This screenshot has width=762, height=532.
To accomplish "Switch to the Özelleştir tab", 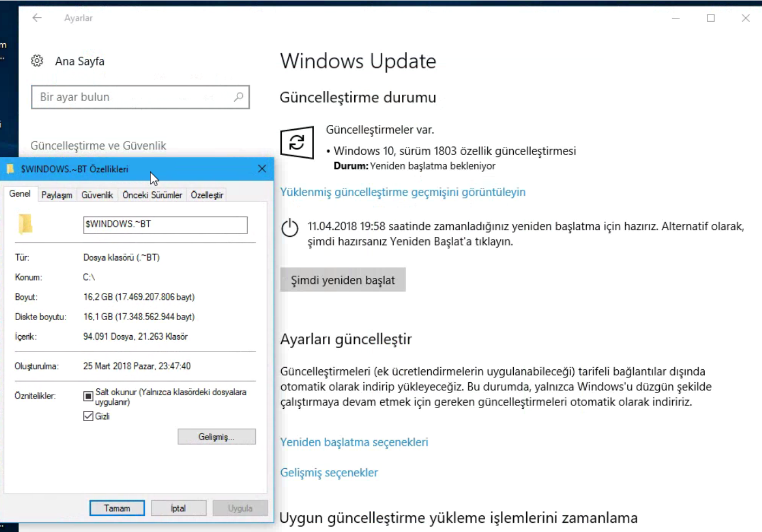I will [207, 195].
